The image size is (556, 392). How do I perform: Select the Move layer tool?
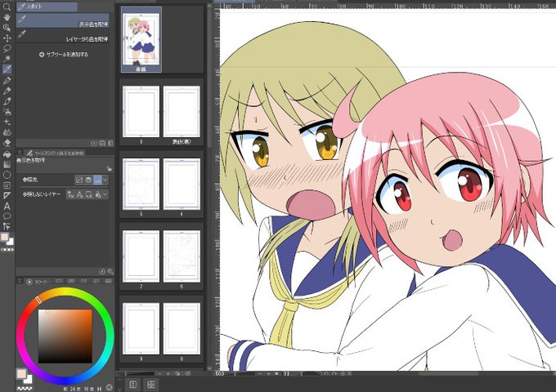pos(7,38)
